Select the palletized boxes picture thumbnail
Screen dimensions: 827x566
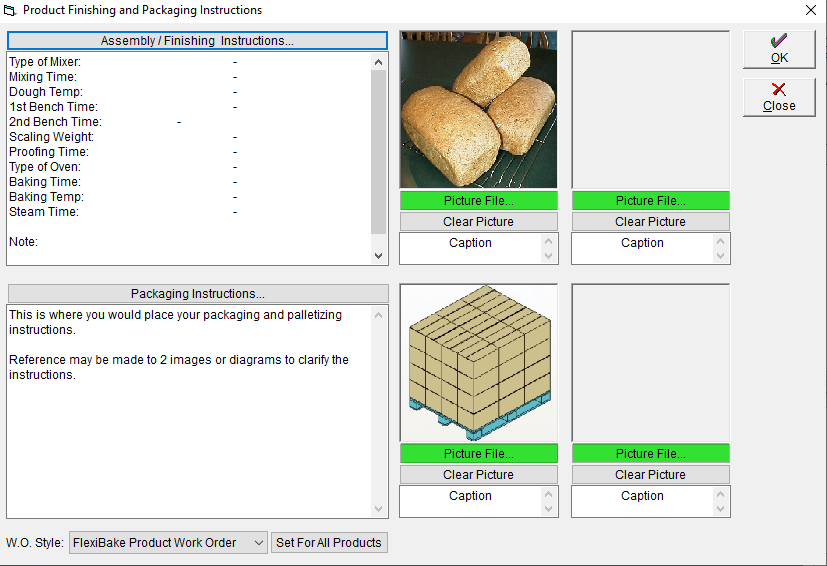point(478,363)
